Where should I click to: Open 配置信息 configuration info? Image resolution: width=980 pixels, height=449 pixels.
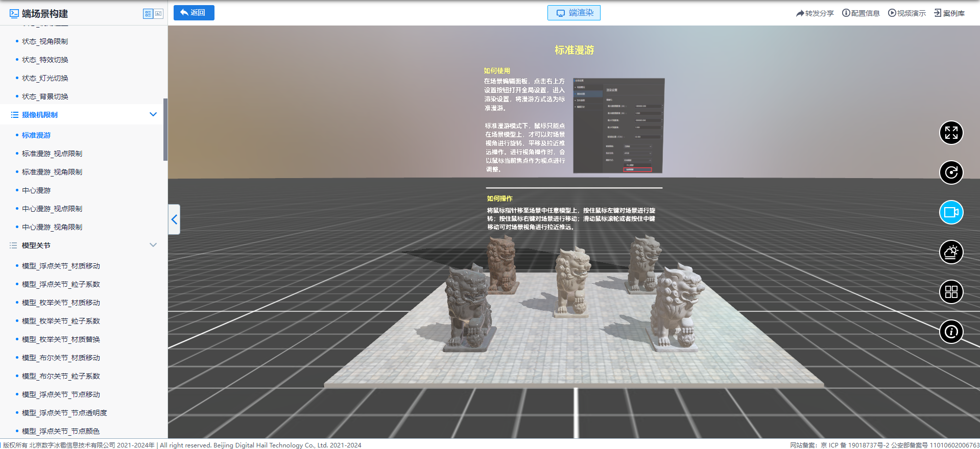(861, 13)
